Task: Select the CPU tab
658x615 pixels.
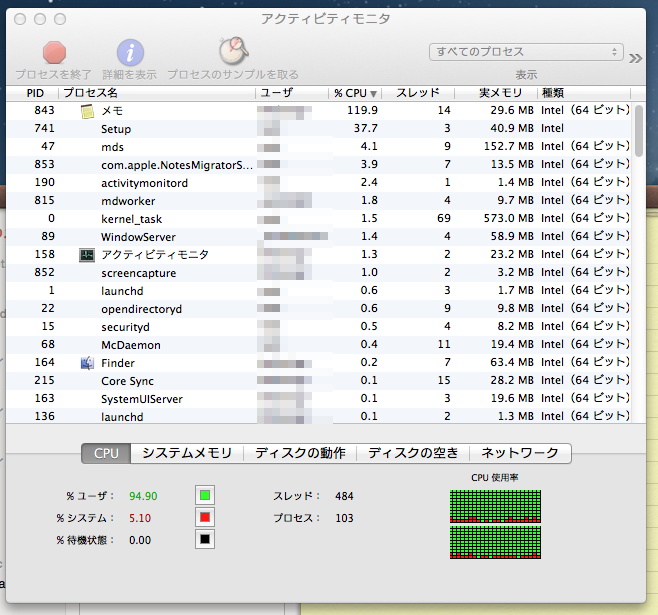Action: point(106,453)
